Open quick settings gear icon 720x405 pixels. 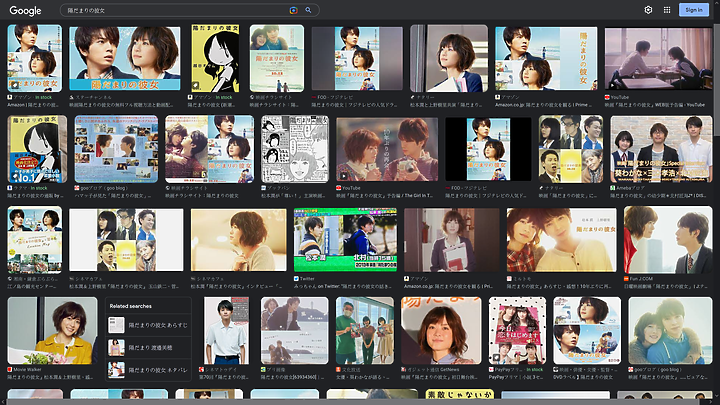click(648, 10)
